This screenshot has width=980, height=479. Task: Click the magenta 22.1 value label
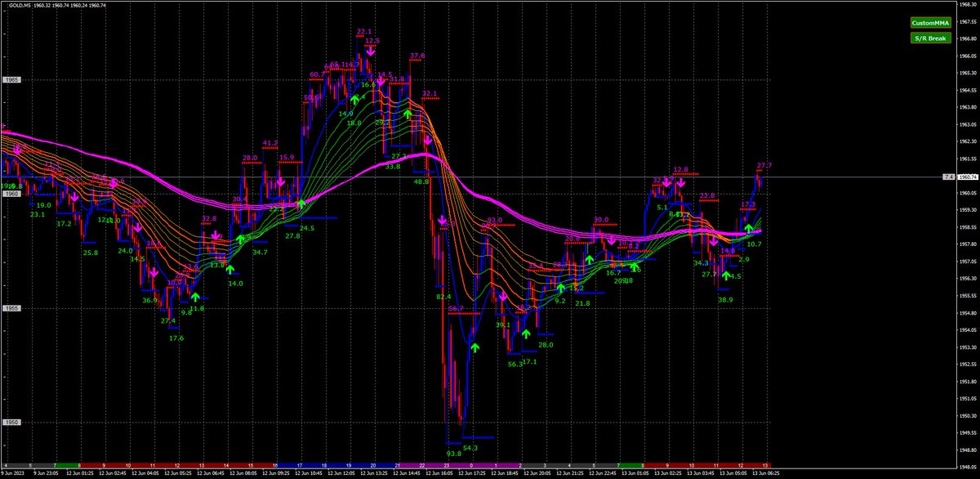tap(365, 32)
